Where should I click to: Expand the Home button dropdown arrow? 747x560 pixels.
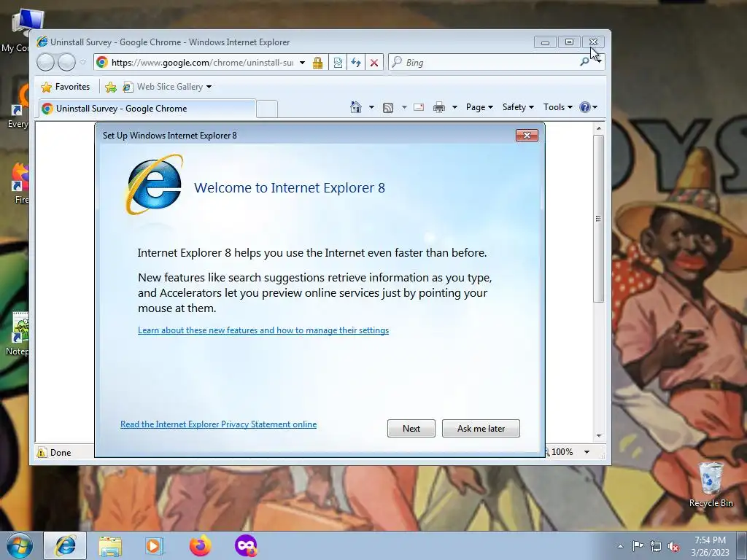[371, 107]
